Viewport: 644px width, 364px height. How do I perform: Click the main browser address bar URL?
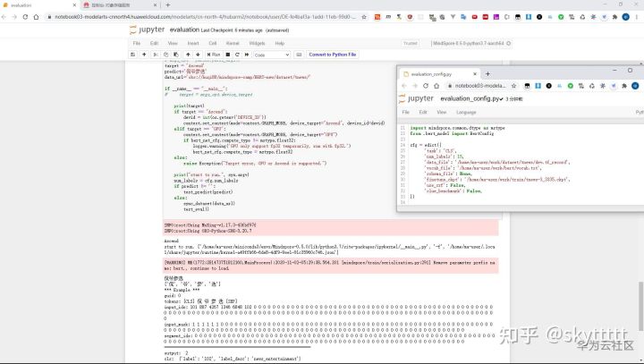206,17
